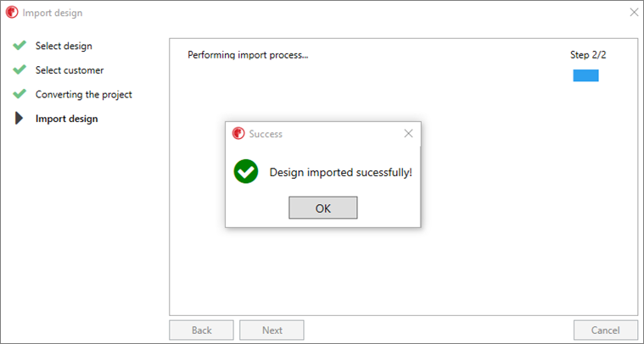Click the blue progress bar indicator
Screen dimensions: 644x344
pyautogui.click(x=585, y=75)
